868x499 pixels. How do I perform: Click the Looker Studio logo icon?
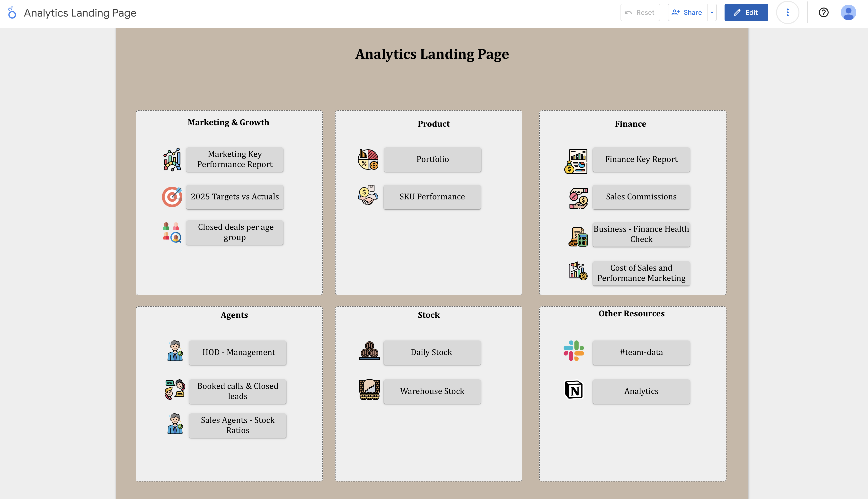pyautogui.click(x=12, y=13)
